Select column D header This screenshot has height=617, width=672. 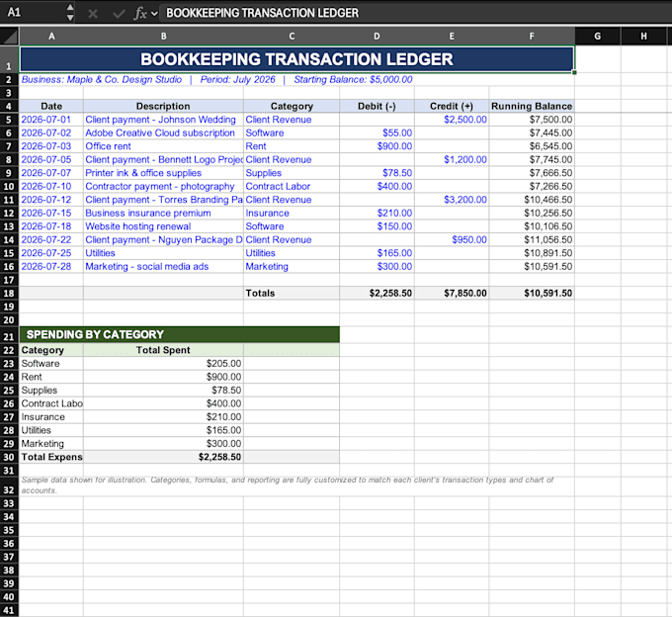click(x=377, y=36)
